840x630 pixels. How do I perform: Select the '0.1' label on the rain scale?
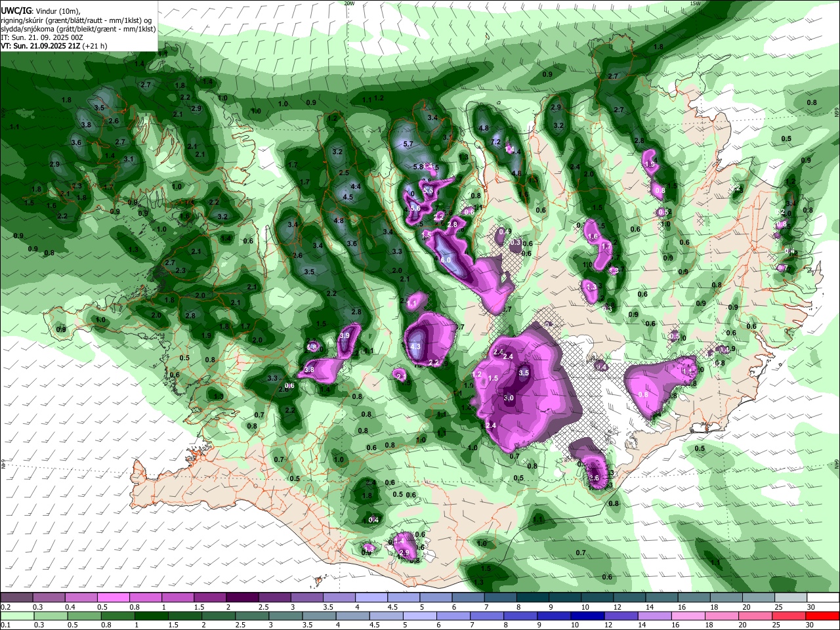(x=6, y=625)
